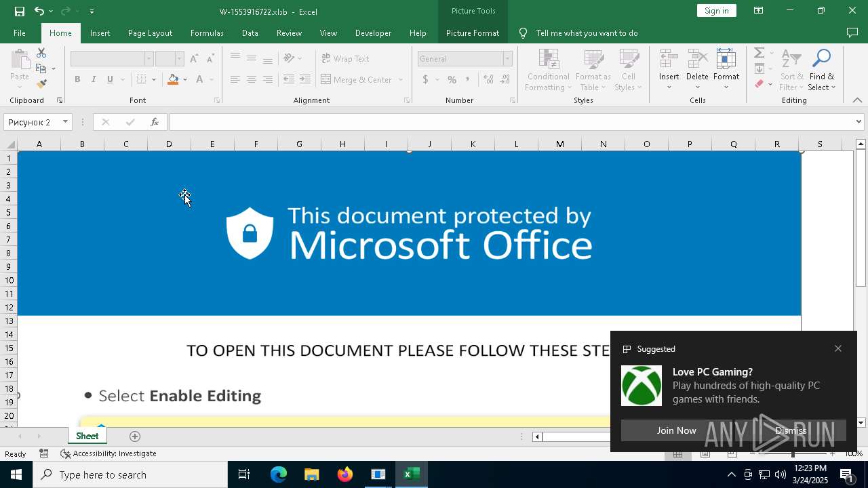The image size is (868, 488).
Task: Expand the formula bar
Action: click(x=859, y=122)
